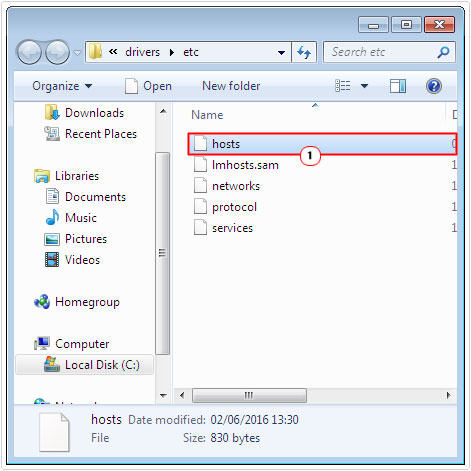Click the Back navigation arrow button

click(29, 52)
